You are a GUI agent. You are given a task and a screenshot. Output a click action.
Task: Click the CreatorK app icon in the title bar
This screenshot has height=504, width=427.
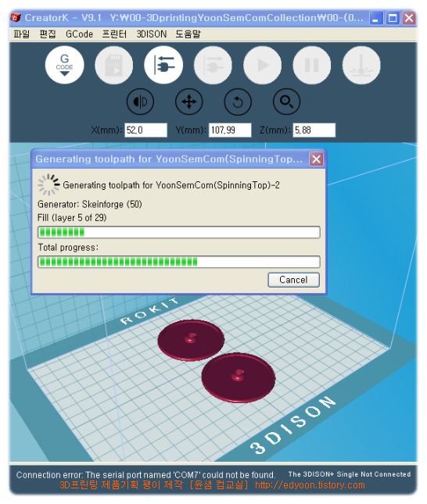pyautogui.click(x=16, y=17)
